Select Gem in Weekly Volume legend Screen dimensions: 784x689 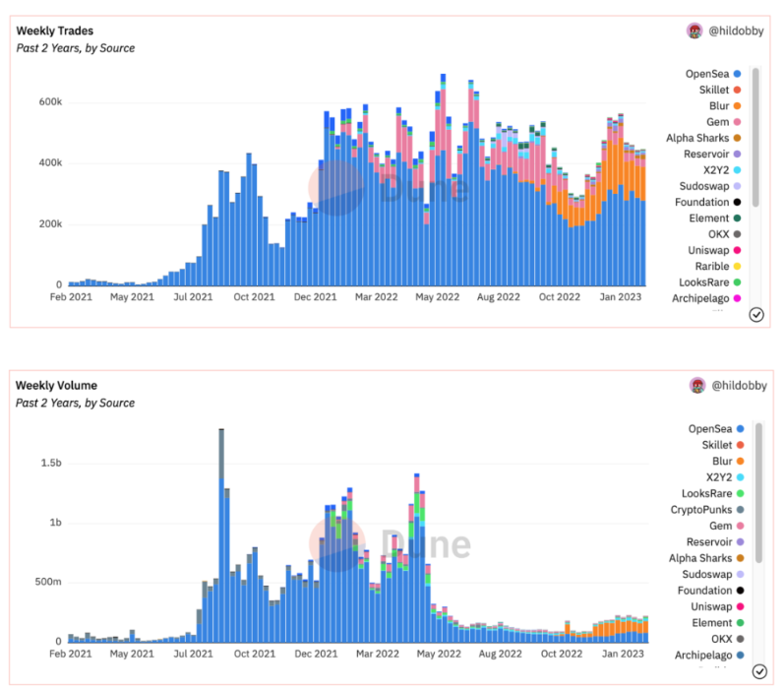727,526
